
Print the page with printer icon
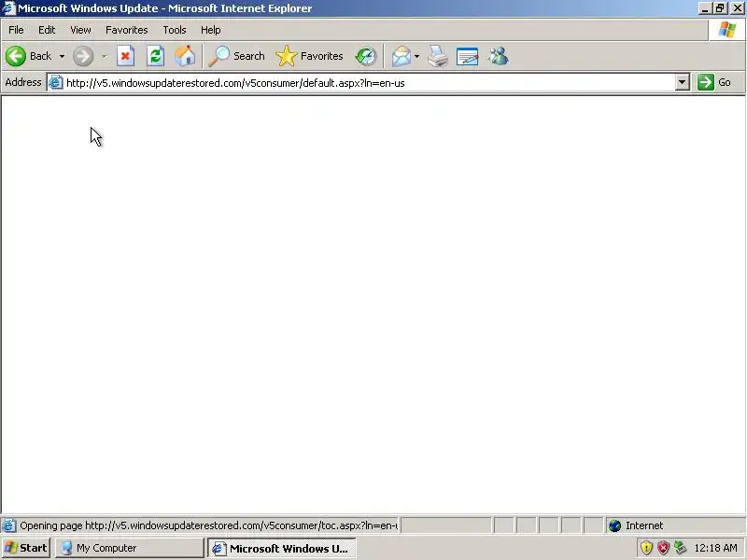click(x=437, y=56)
